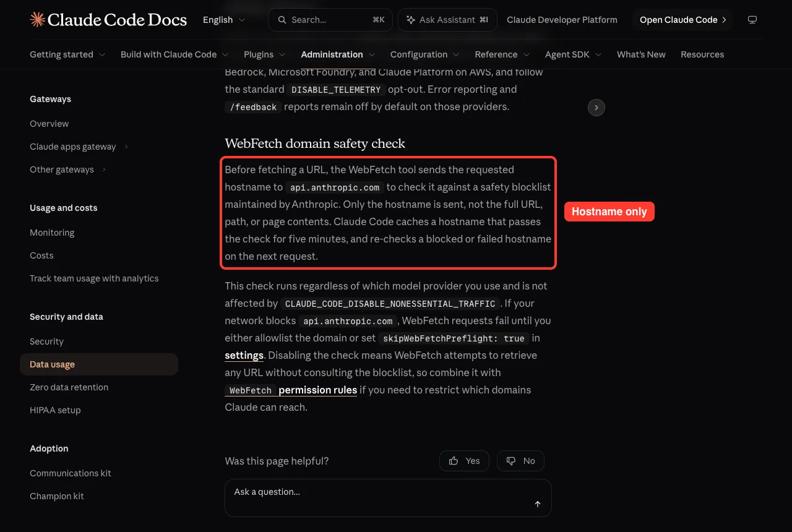
Task: Click the magnifier icon in the search box
Action: click(x=282, y=20)
